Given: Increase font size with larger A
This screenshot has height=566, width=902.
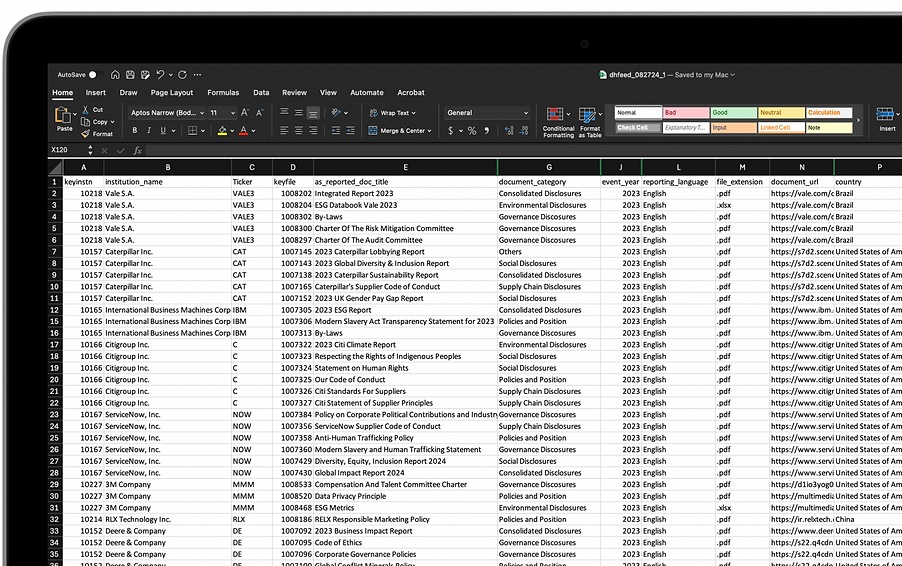Looking at the screenshot, I should (x=245, y=113).
